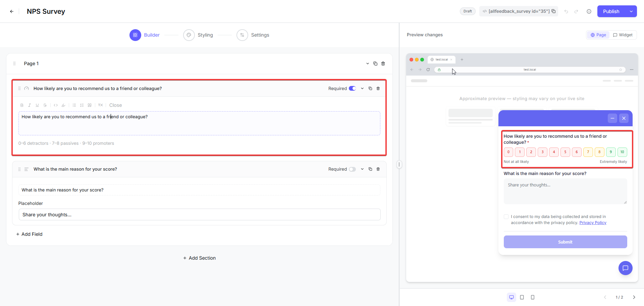This screenshot has width=644, height=306.
Task: Switch preview to desktop device
Action: (x=512, y=297)
